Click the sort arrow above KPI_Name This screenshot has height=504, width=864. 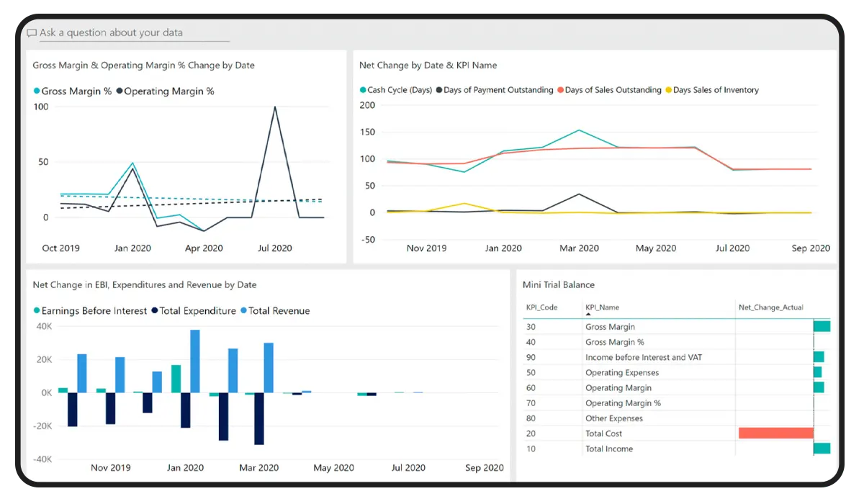[x=588, y=314]
